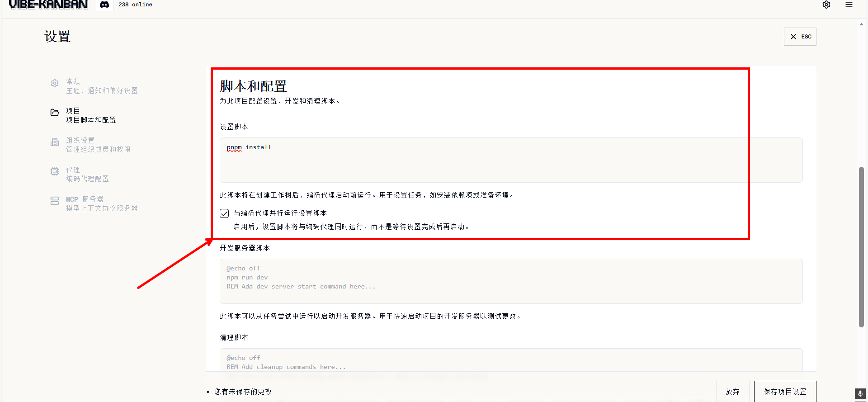Click the Discord icon in header
The height and width of the screenshot is (402, 868).
click(104, 5)
